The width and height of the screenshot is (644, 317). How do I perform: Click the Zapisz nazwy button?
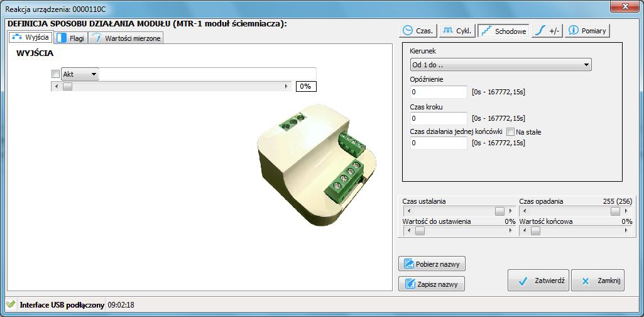click(432, 284)
